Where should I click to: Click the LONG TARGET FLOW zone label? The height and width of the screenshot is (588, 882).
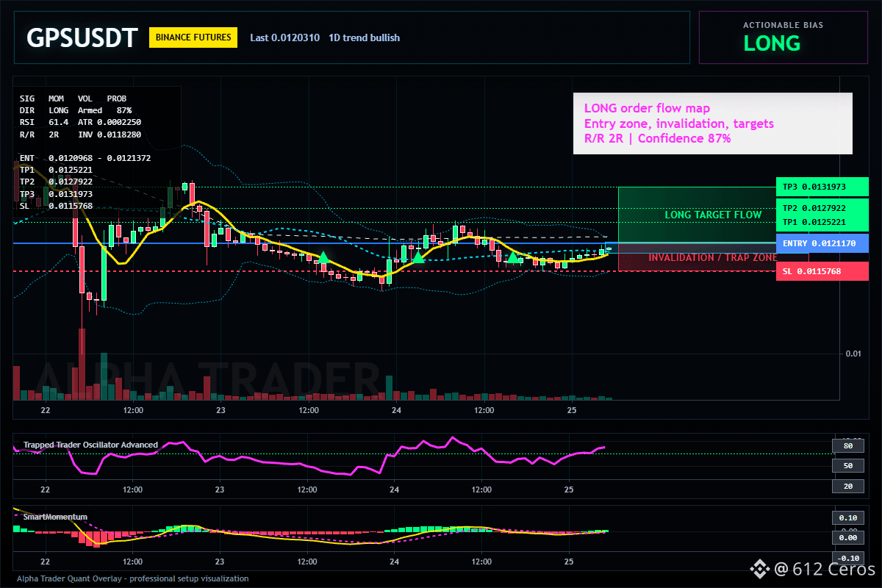pyautogui.click(x=713, y=215)
